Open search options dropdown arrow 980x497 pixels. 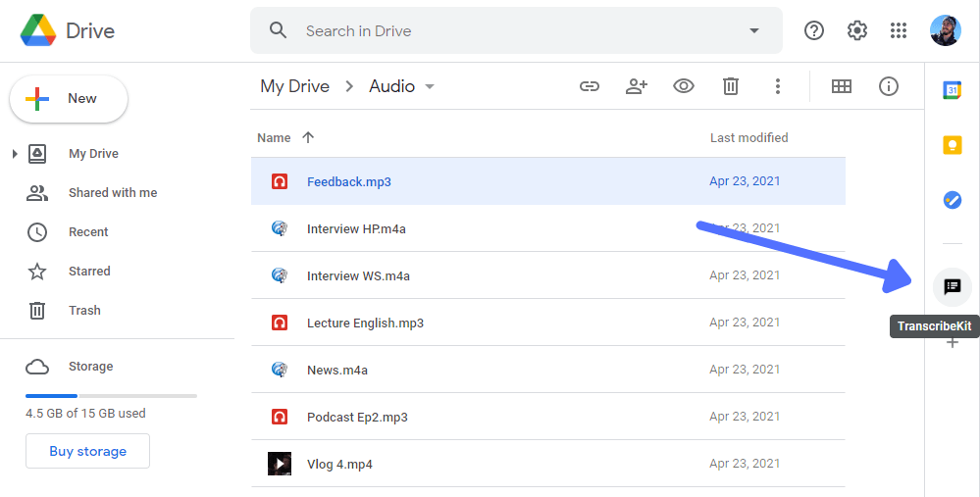tap(754, 30)
